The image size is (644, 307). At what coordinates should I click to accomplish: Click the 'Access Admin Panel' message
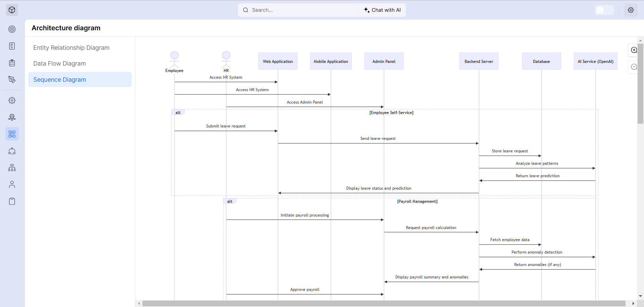[305, 102]
